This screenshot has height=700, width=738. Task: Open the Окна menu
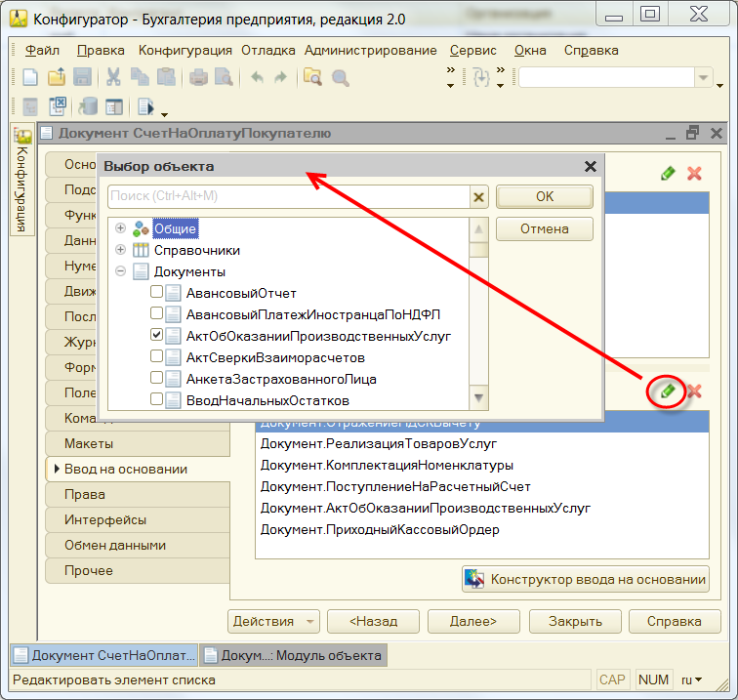tap(530, 51)
